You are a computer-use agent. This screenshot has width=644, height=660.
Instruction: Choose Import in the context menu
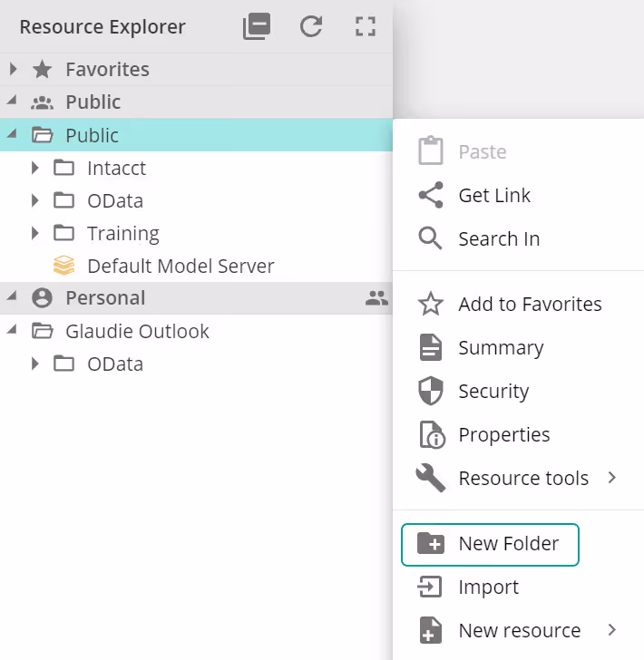(488, 587)
